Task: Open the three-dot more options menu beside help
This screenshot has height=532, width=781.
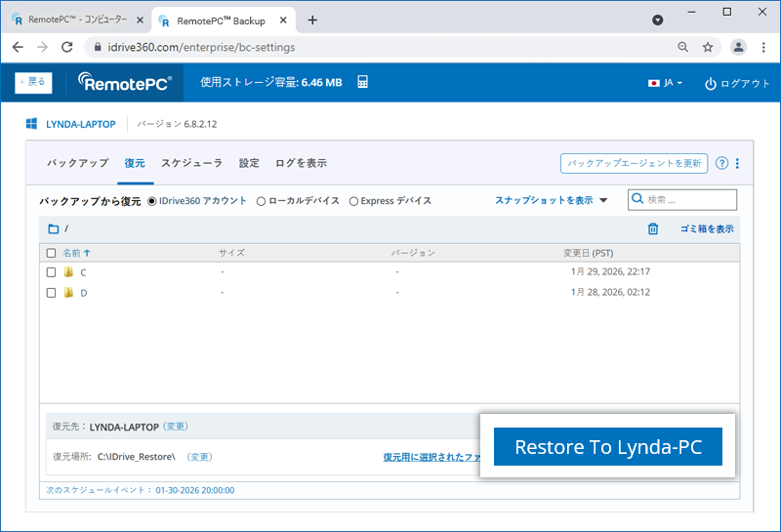Action: (737, 163)
